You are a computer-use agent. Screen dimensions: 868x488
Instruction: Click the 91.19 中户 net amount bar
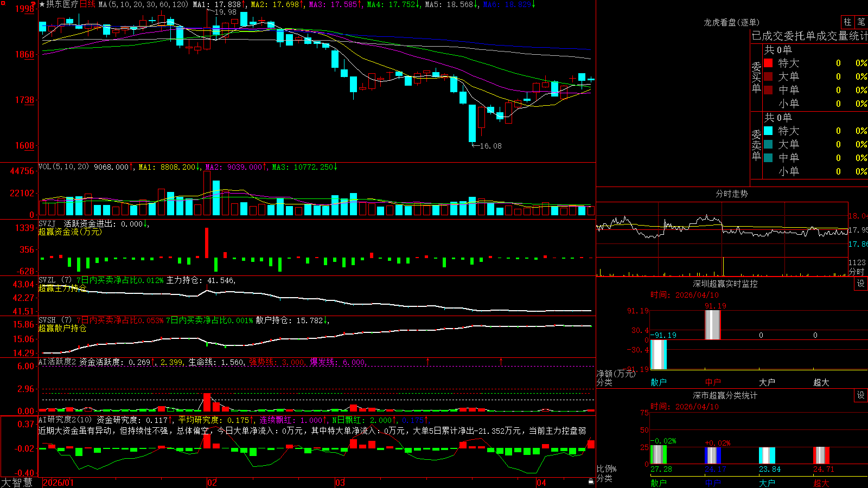tap(713, 325)
